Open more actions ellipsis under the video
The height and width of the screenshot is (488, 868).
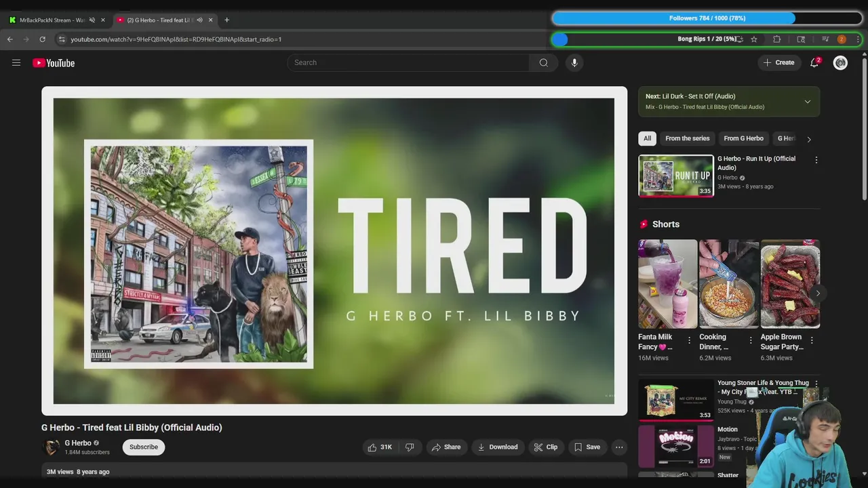click(x=619, y=447)
